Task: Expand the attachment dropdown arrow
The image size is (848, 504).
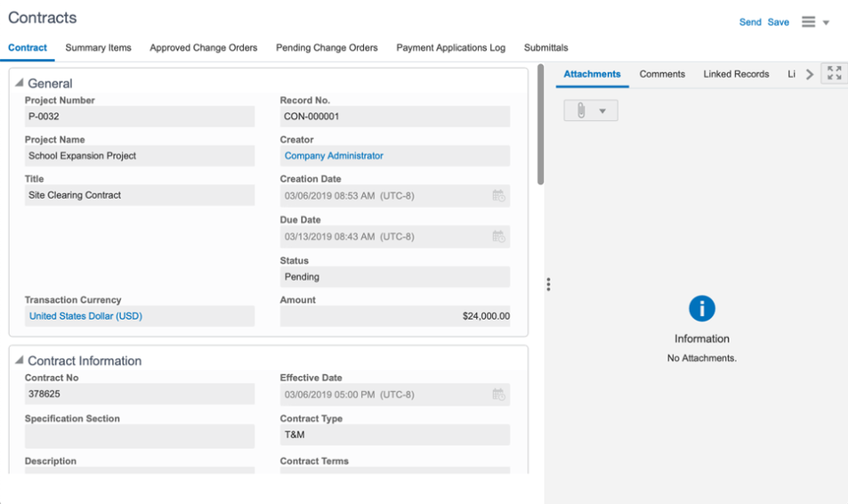Action: [602, 111]
